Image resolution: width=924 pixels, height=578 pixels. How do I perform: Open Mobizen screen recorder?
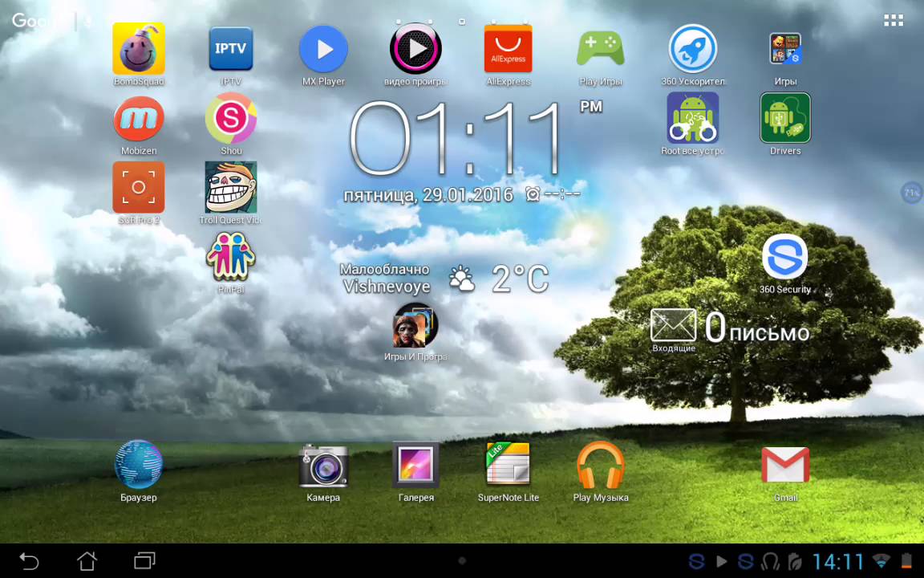coord(139,119)
